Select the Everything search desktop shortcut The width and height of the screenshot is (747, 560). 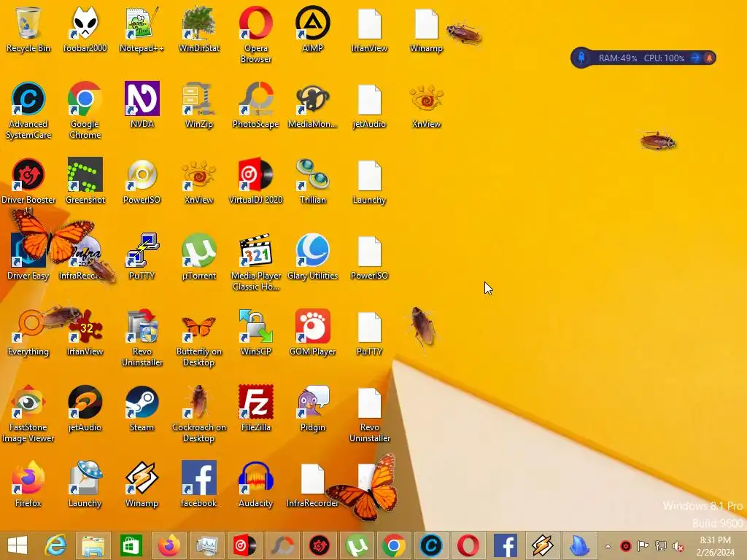(x=28, y=332)
